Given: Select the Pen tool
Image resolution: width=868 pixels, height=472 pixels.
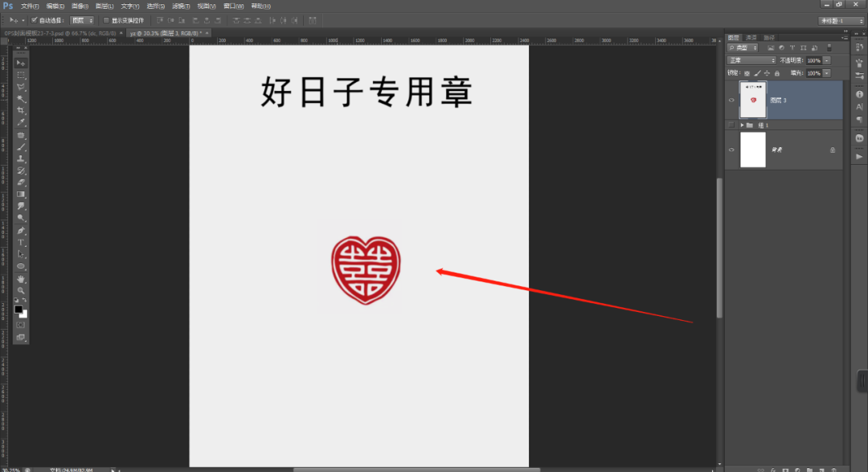Looking at the screenshot, I should tap(20, 231).
